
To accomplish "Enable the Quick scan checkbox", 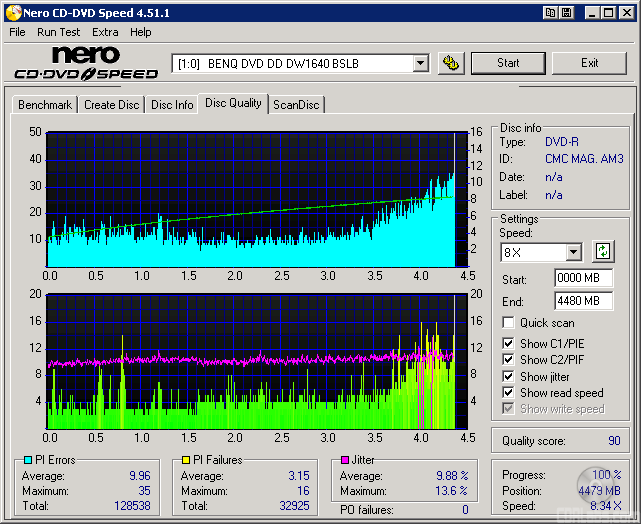I will tap(508, 323).
